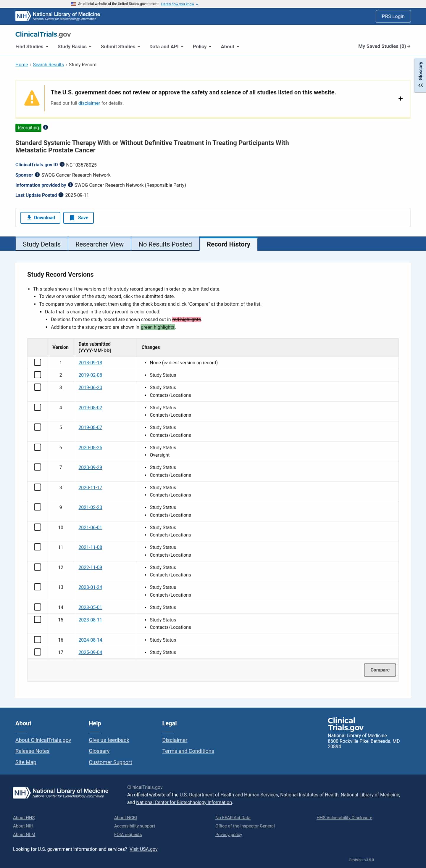The image size is (426, 868).
Task: Expand the disclaimer banner with plus sign
Action: coord(400,98)
